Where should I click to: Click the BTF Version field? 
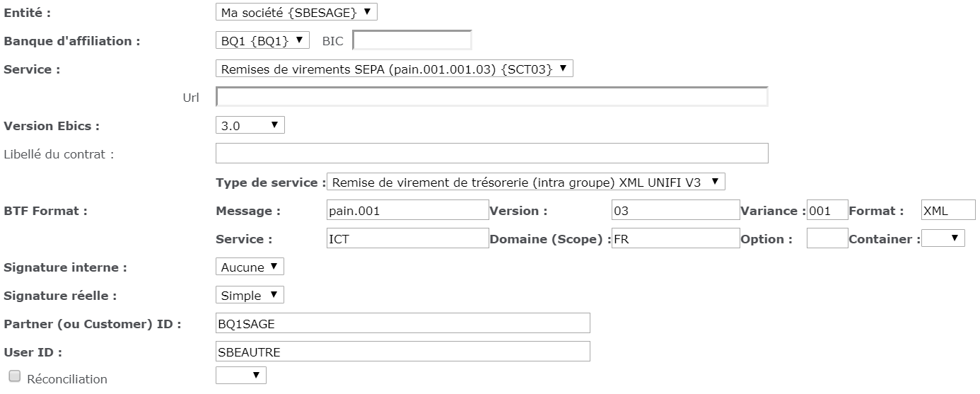click(x=675, y=210)
